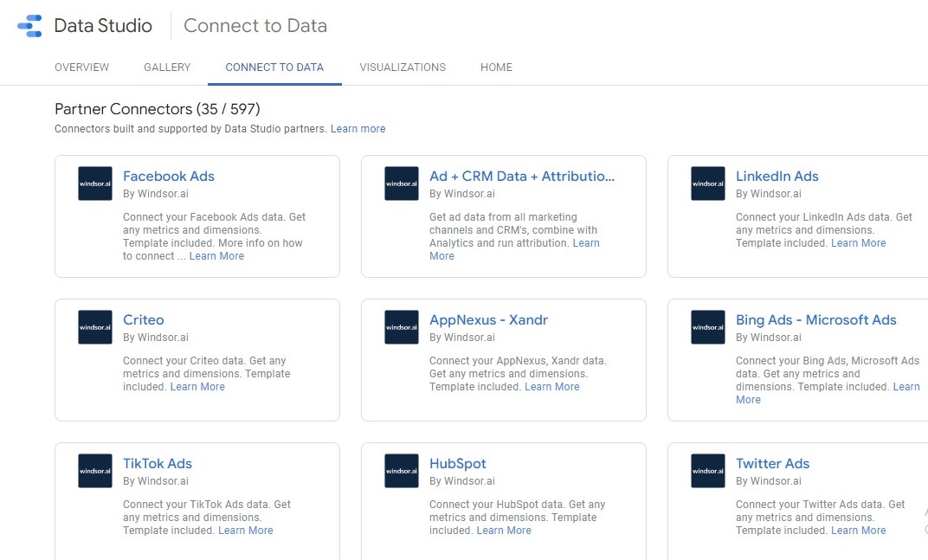Click the Windsor.ai icon on TikTok Ads card
928x560 pixels.
pyautogui.click(x=95, y=471)
